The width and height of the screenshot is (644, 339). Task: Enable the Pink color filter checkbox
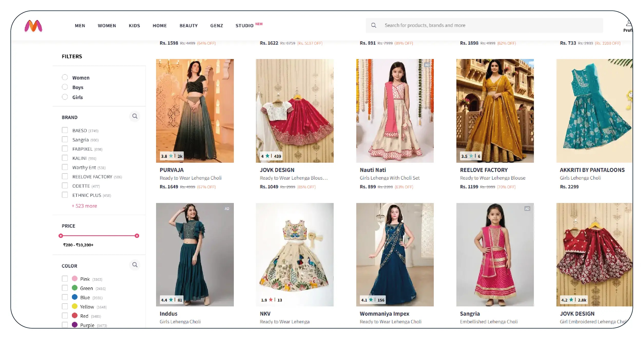65,279
